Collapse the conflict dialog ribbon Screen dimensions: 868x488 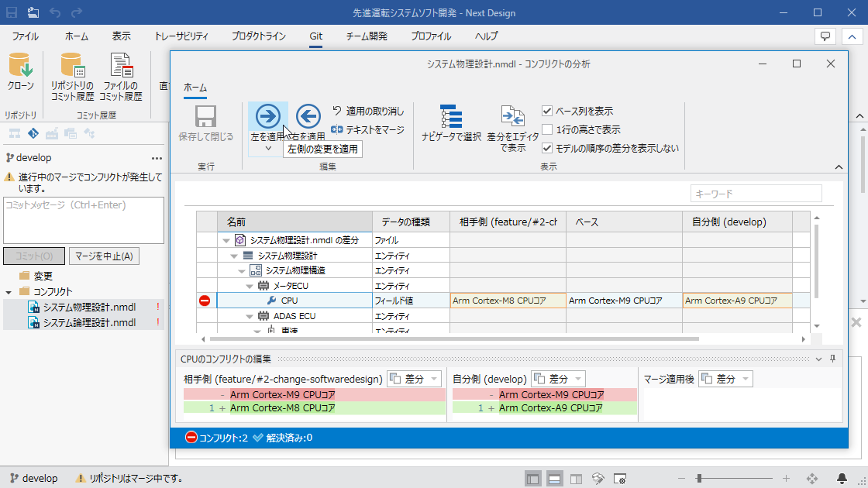click(x=839, y=167)
